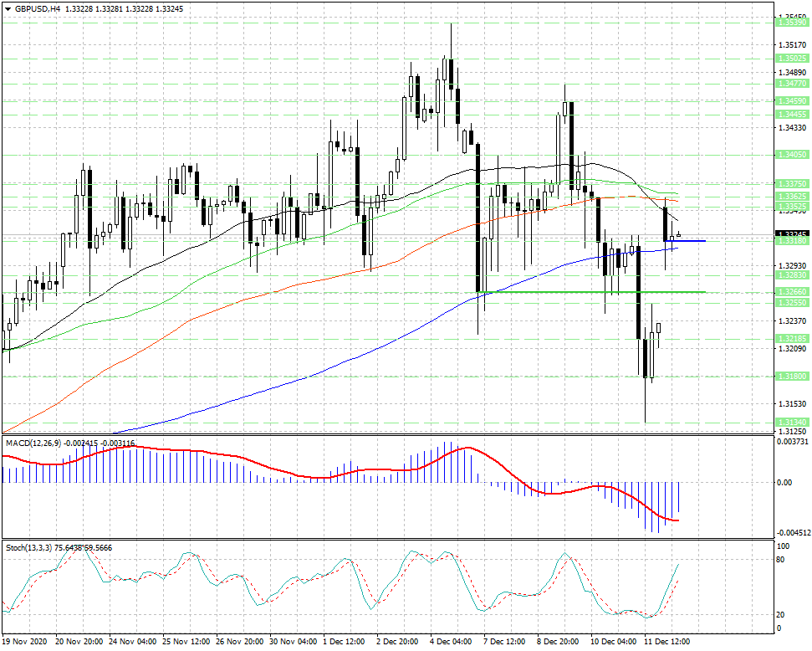Click the 1.32185 level price tag

[792, 339]
